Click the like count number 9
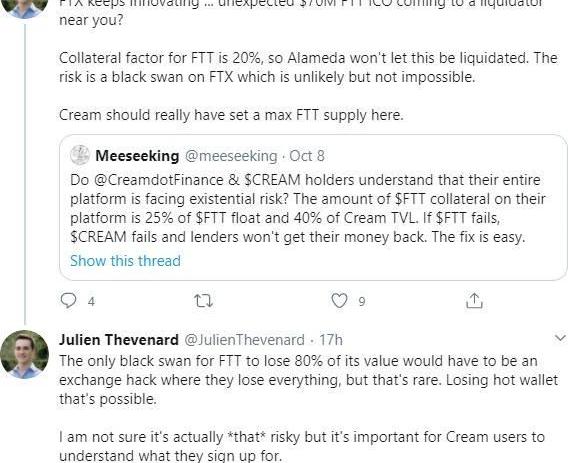 coord(362,301)
